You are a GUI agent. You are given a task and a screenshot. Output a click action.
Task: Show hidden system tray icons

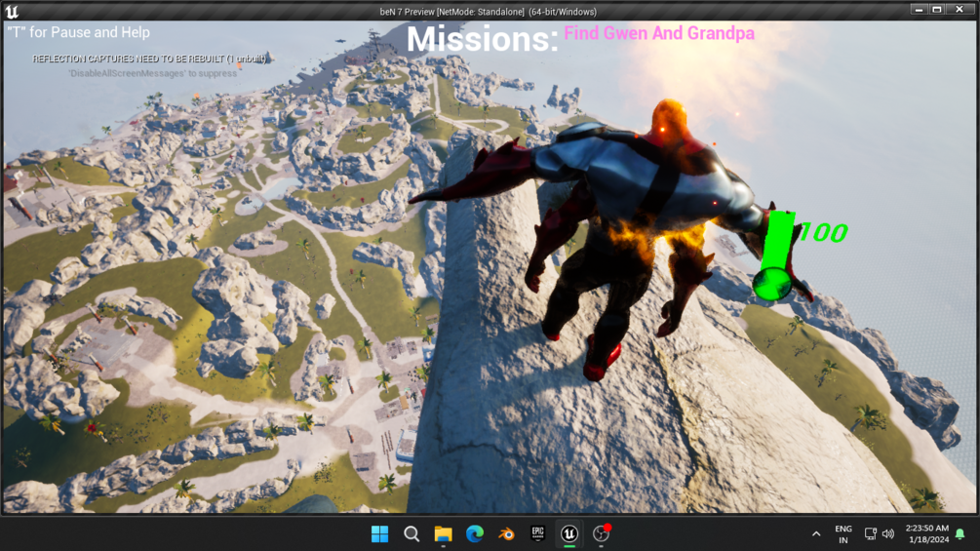pyautogui.click(x=816, y=534)
